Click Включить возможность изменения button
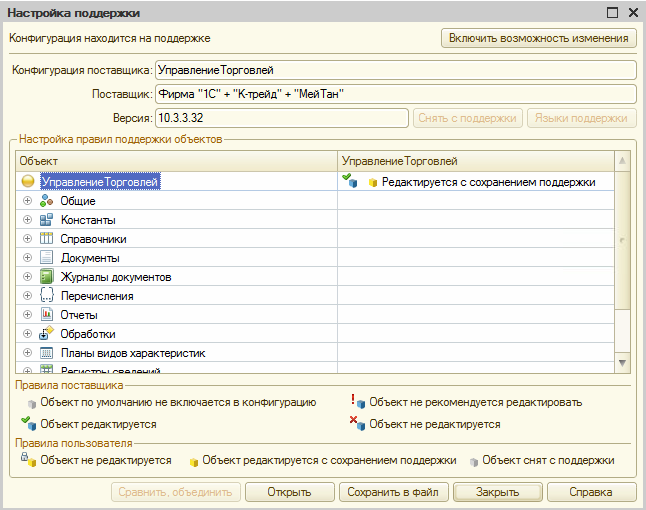The width and height of the screenshot is (646, 510). pos(538,38)
